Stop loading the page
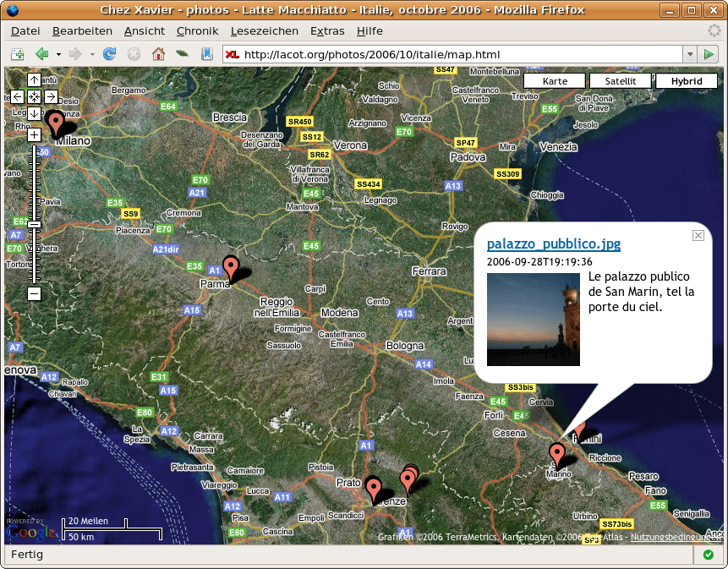Screen dimensions: 728x569 tap(134, 54)
